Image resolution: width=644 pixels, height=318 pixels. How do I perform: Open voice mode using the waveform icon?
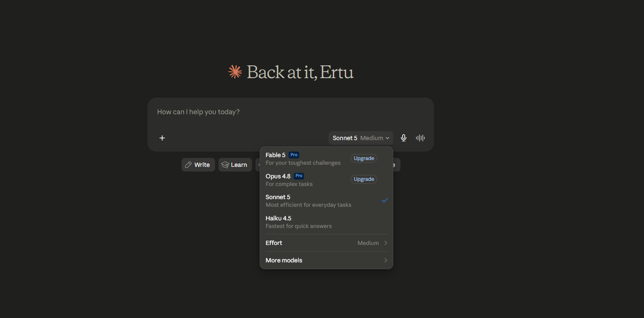[x=420, y=138]
